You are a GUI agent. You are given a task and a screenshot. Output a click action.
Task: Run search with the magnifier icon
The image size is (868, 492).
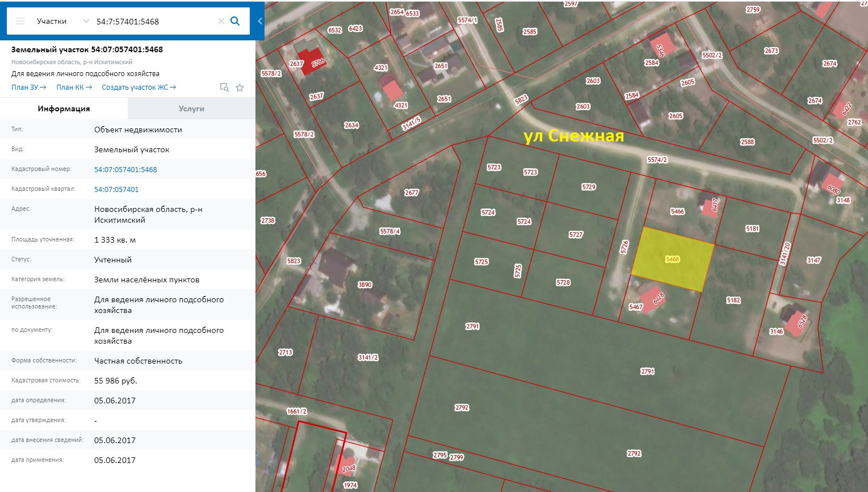click(235, 21)
